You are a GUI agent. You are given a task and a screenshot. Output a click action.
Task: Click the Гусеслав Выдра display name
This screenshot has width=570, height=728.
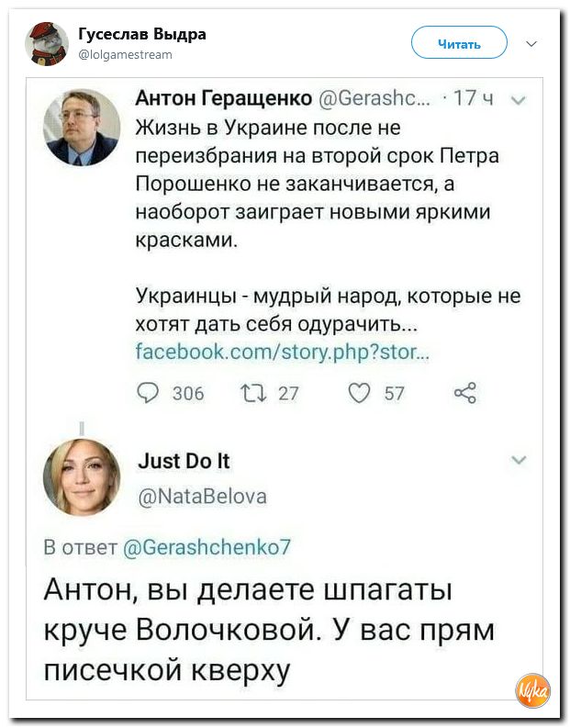[x=142, y=34]
